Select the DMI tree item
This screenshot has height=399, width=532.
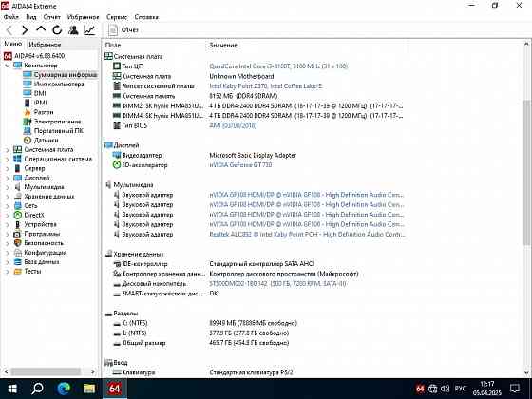40,93
